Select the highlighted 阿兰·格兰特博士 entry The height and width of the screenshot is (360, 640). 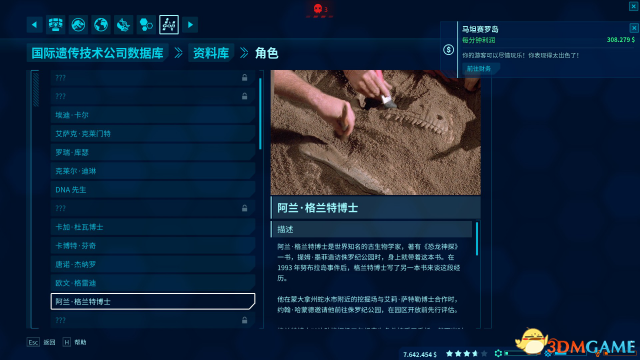point(153,302)
